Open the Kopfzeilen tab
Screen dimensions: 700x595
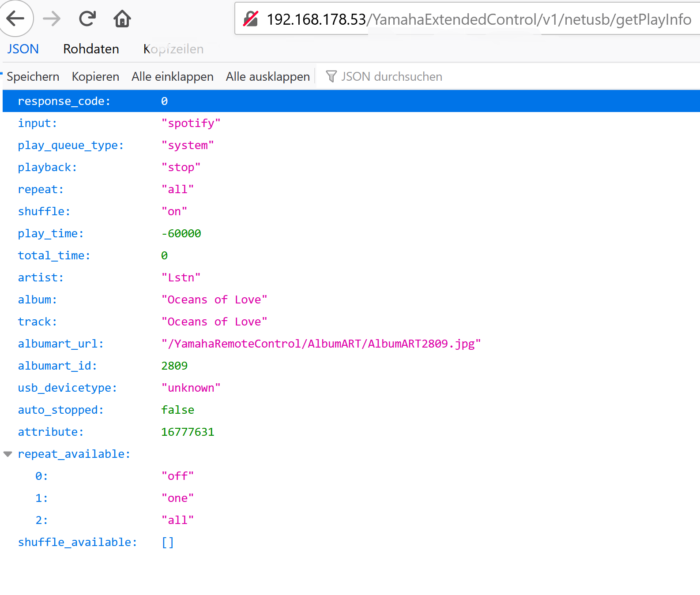pos(173,49)
